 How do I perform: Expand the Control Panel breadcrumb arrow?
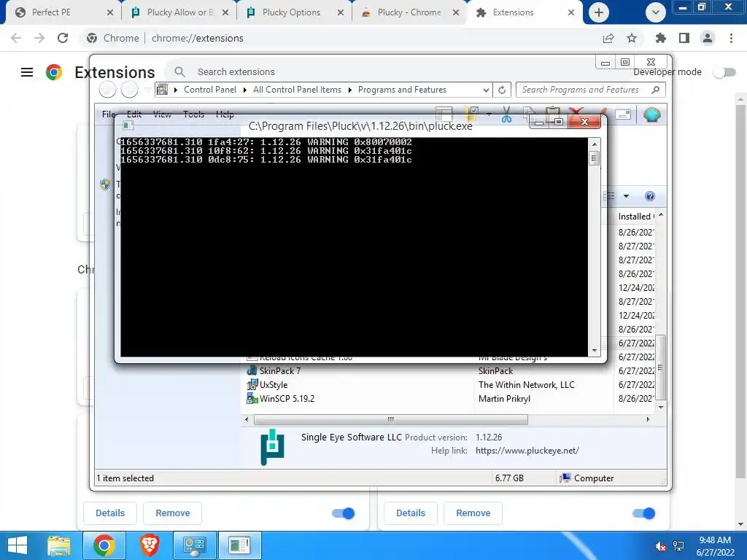tap(244, 90)
